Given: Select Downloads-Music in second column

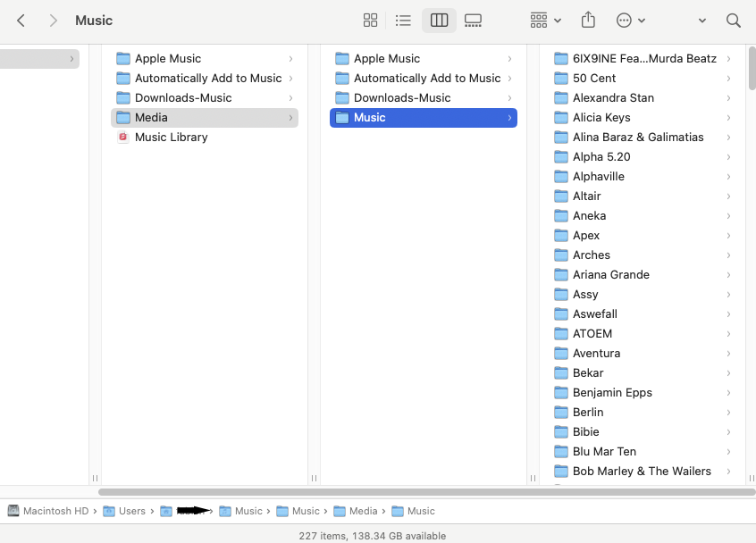Looking at the screenshot, I should tap(424, 98).
